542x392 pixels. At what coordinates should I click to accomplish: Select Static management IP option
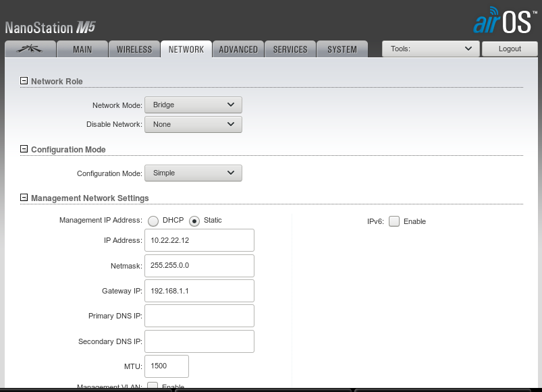click(x=194, y=221)
